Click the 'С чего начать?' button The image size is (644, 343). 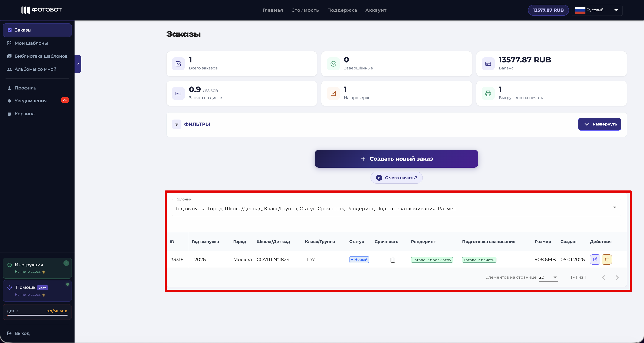tap(396, 178)
